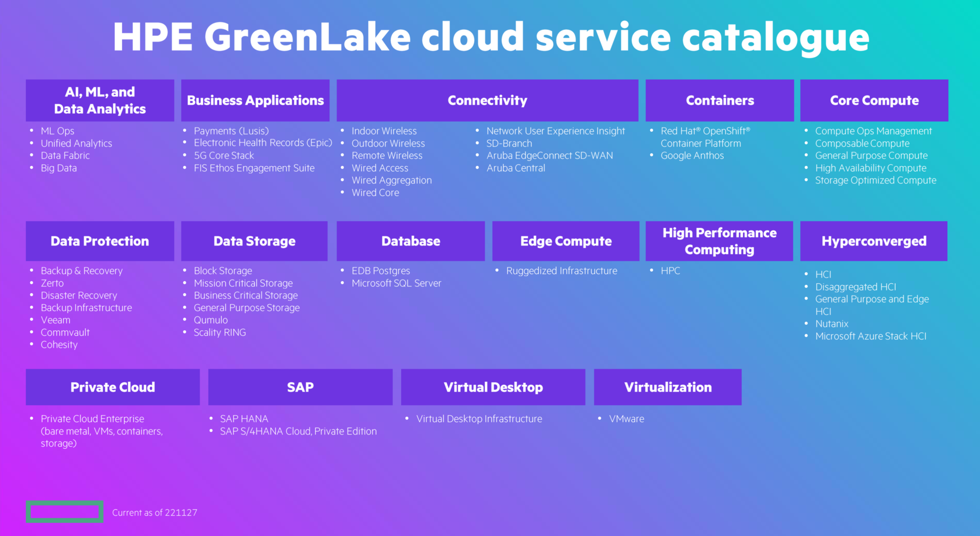
Task: Select the Data Storage category header
Action: (x=254, y=241)
